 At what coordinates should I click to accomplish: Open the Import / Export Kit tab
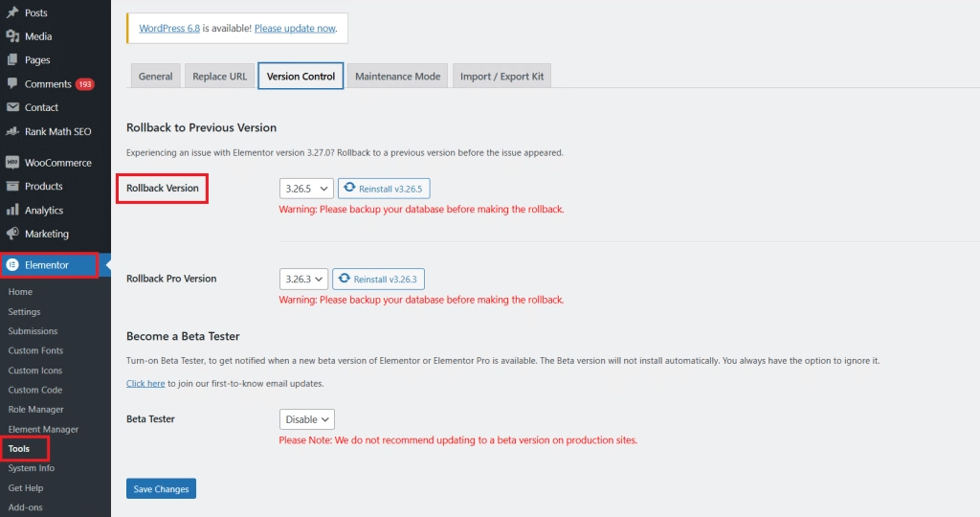click(501, 77)
